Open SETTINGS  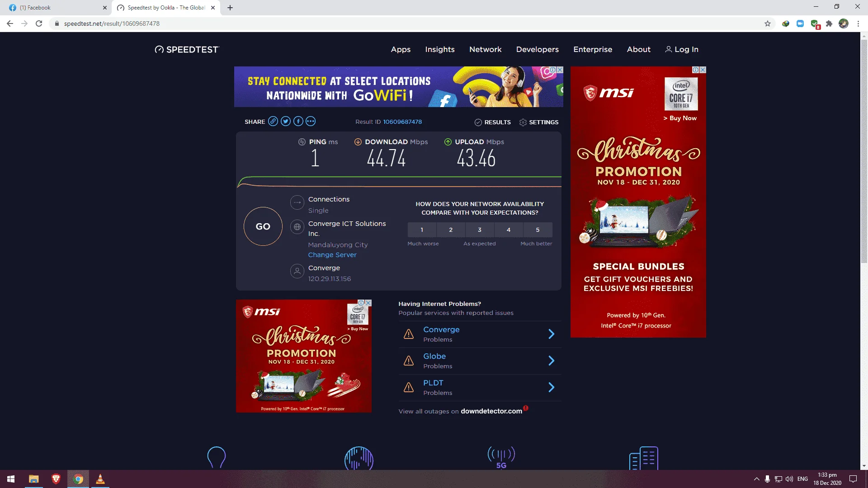point(539,122)
